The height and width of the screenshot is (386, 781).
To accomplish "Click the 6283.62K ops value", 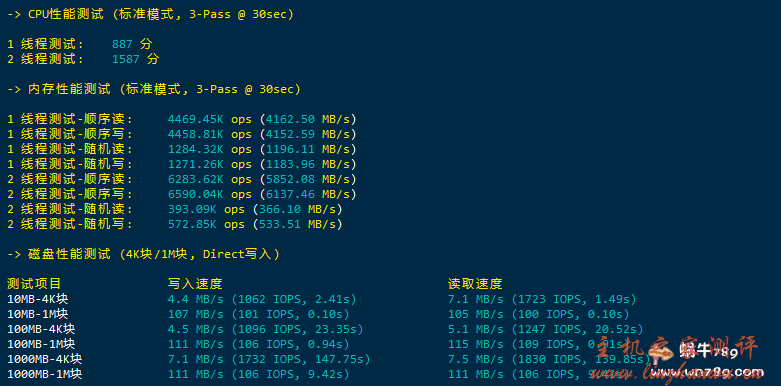I will 210,179.
